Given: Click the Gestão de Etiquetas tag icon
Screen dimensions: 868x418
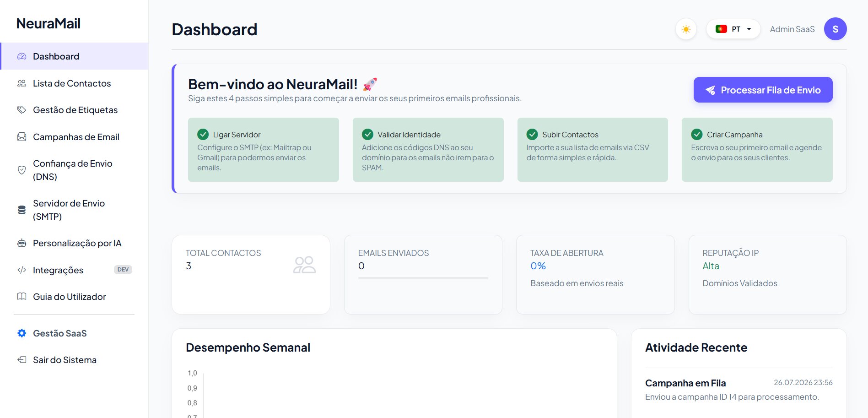Looking at the screenshot, I should coord(22,110).
